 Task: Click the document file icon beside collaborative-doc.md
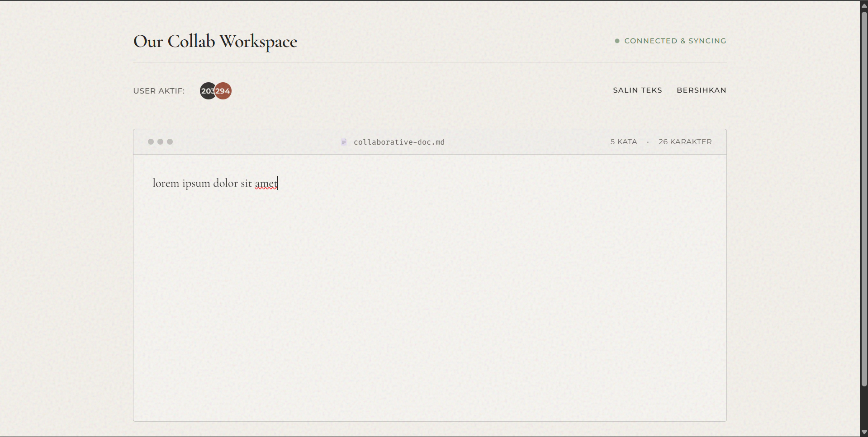click(x=344, y=142)
